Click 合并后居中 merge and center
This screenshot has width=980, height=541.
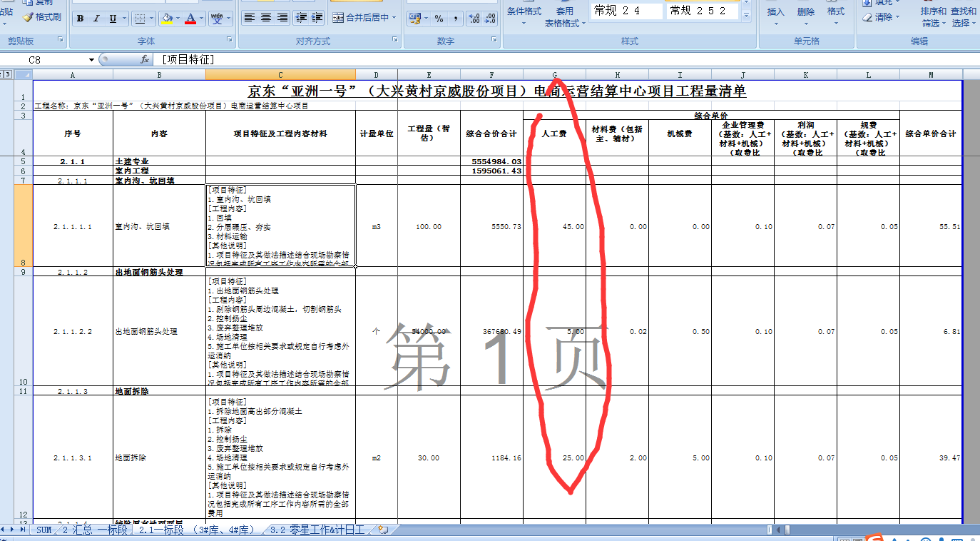tap(361, 18)
